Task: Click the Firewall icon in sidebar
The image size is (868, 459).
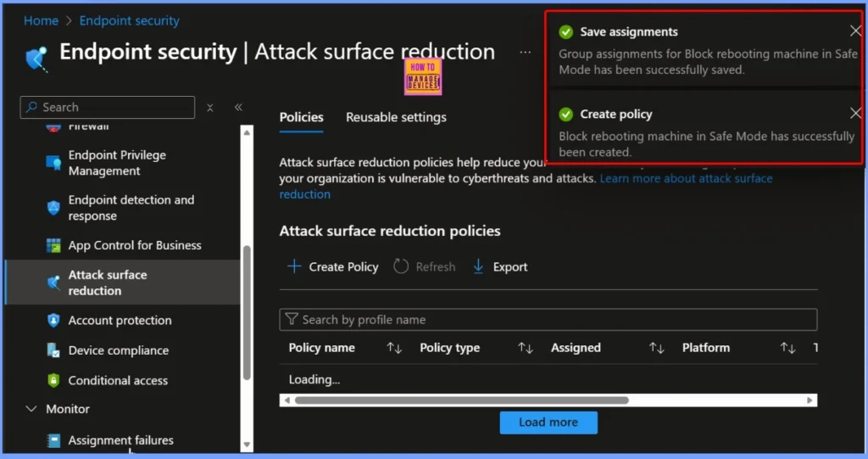Action: (53, 129)
